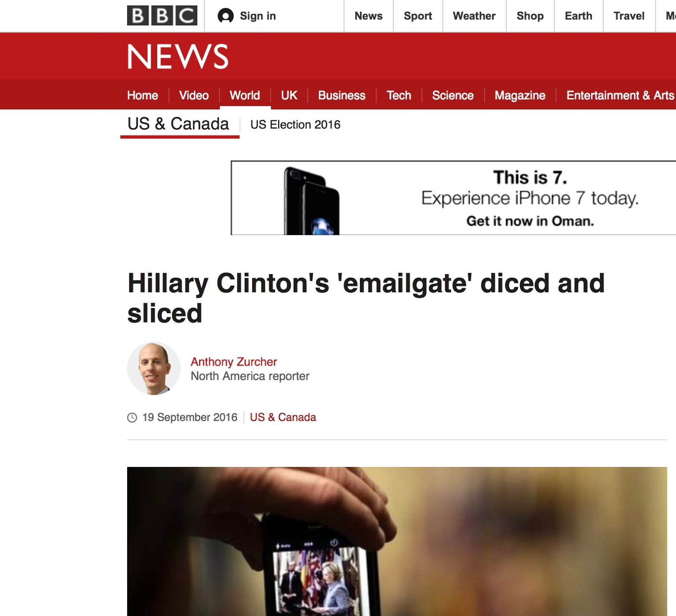Open the Magazine section
This screenshot has width=676, height=616.
click(520, 95)
